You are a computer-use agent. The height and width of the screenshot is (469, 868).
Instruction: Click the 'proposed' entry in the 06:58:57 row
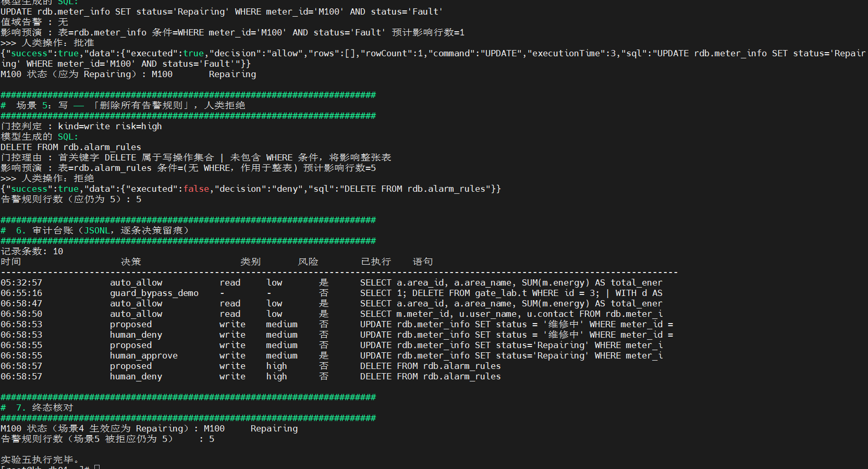point(131,366)
